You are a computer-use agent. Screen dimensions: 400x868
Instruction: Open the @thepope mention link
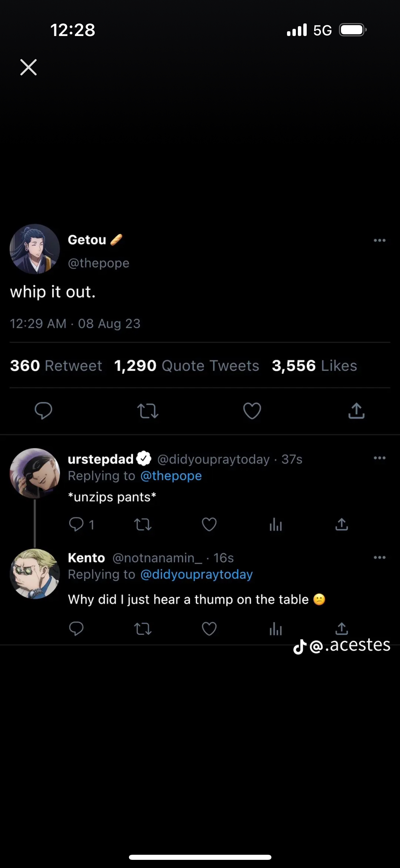click(x=171, y=476)
